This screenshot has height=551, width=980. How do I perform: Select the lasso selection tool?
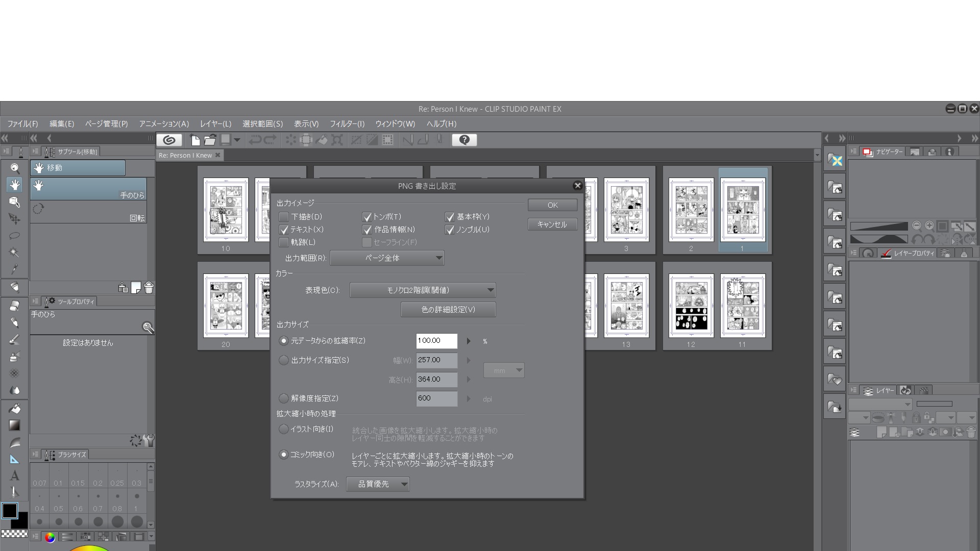point(15,236)
